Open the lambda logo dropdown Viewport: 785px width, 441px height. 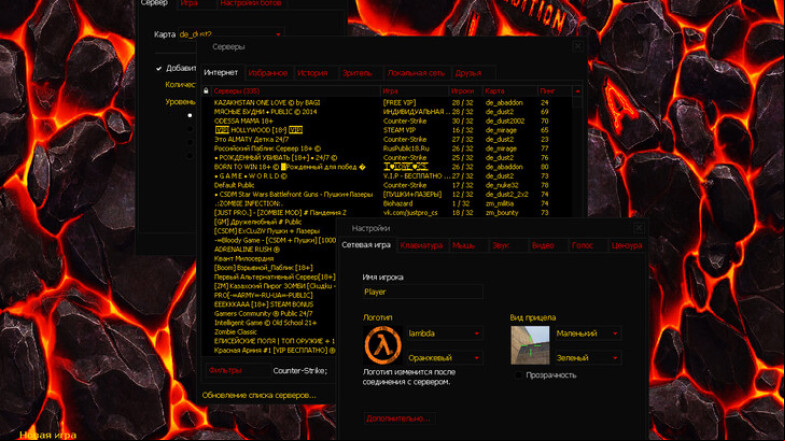point(445,333)
